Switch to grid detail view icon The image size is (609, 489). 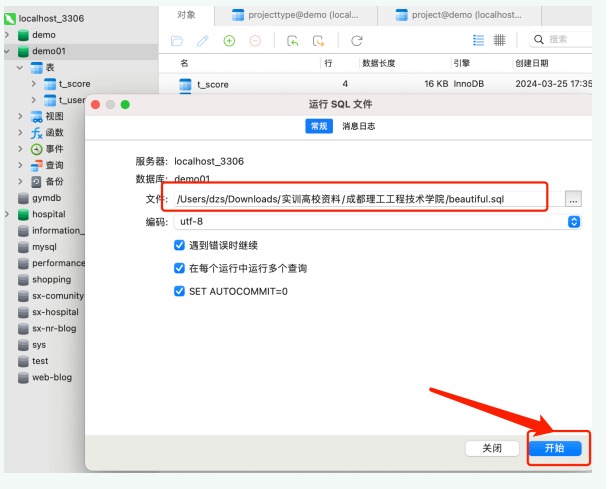click(499, 40)
